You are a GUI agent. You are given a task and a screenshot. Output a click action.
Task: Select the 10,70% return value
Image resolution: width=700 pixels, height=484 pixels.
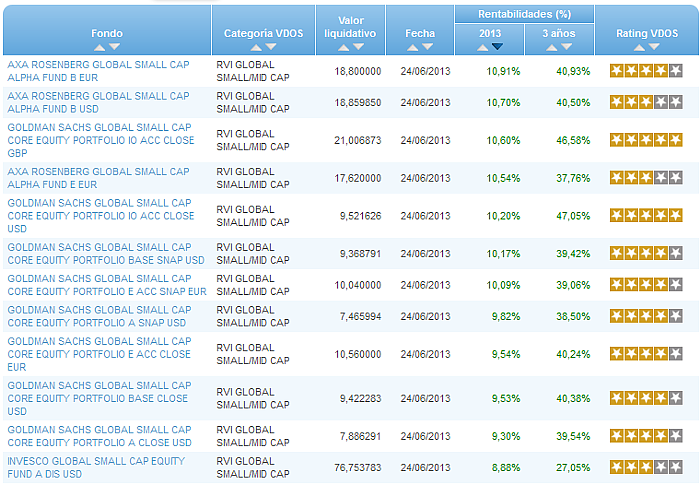[503, 102]
